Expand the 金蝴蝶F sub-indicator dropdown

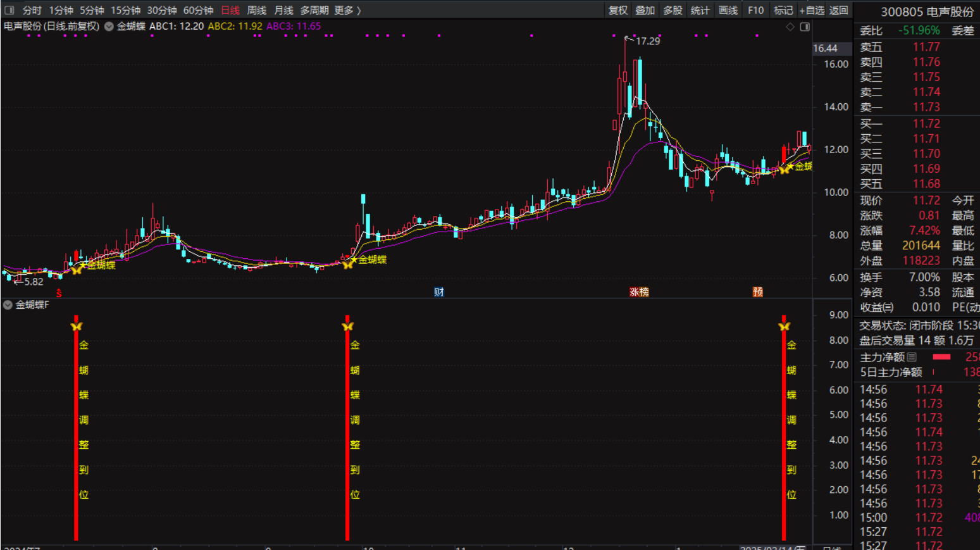pyautogui.click(x=8, y=305)
